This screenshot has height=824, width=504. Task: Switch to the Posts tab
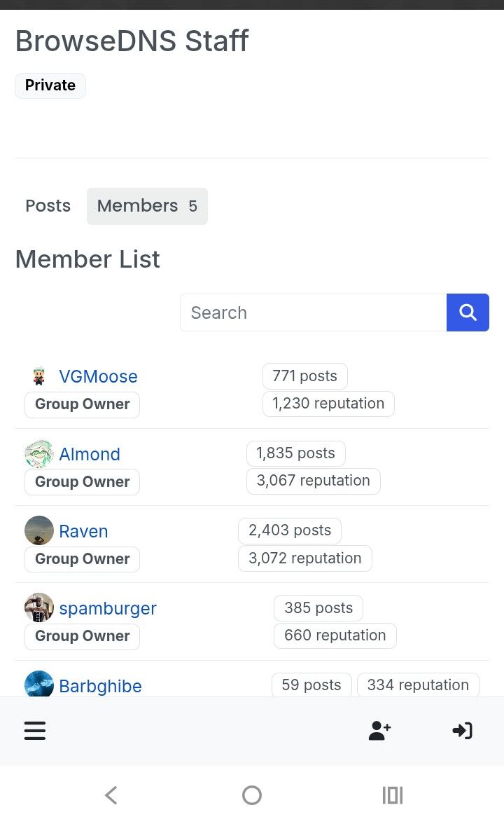tap(48, 206)
